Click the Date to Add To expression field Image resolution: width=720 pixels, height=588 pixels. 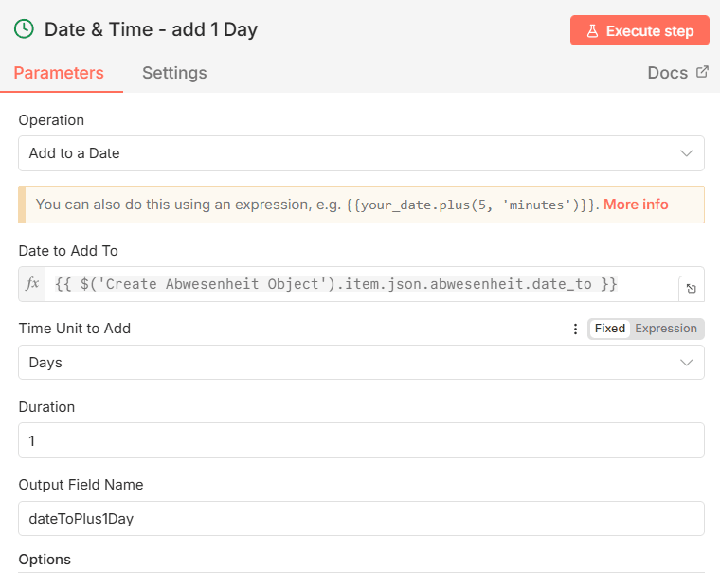(x=360, y=284)
